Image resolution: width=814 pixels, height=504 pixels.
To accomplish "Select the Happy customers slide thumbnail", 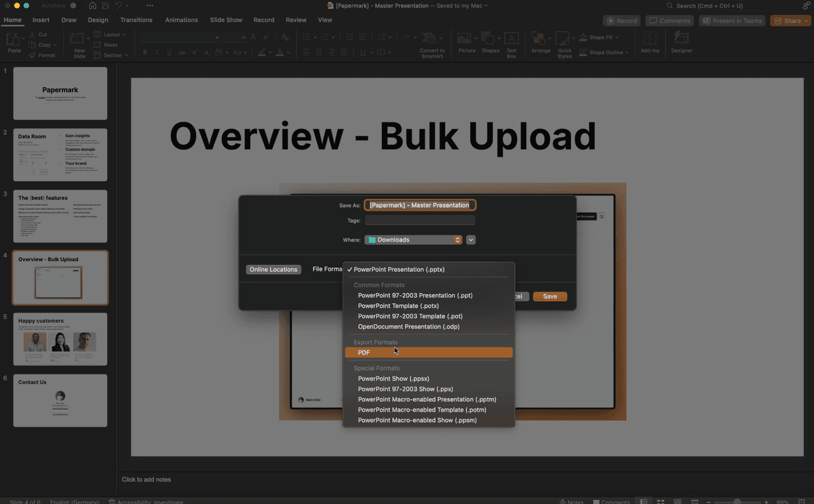I will 60,338.
